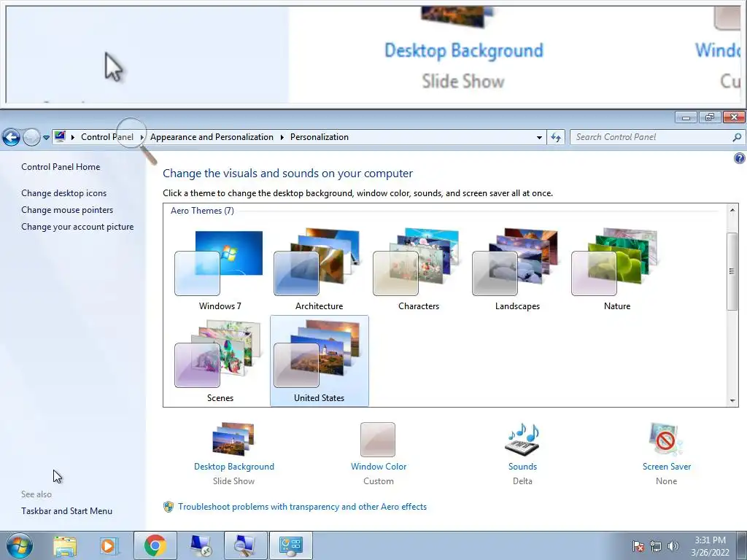747x560 pixels.
Task: Select the Nature theme
Action: [616, 270]
